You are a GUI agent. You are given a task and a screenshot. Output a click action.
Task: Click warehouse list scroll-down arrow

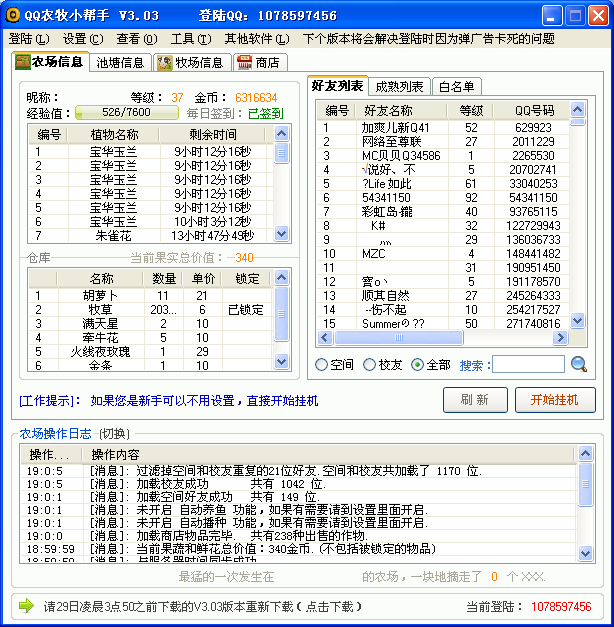pyautogui.click(x=282, y=361)
